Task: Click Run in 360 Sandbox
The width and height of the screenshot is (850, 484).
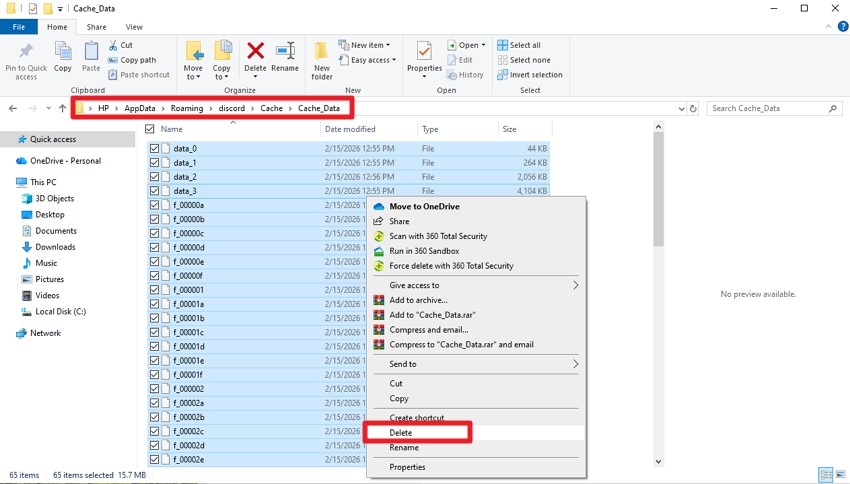Action: [x=424, y=251]
